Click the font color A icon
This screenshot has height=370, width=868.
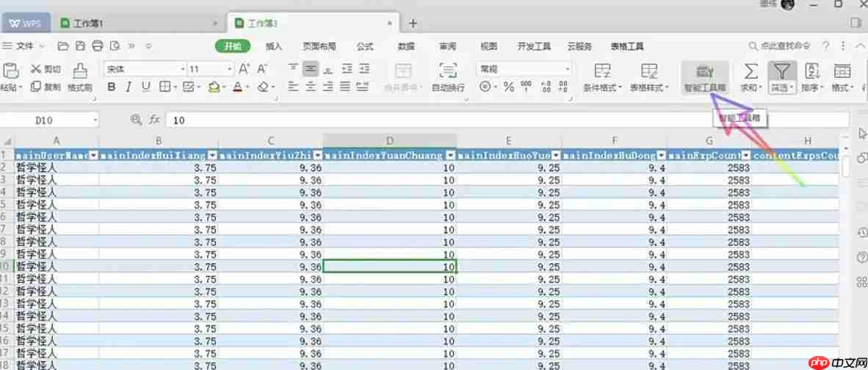tap(237, 87)
